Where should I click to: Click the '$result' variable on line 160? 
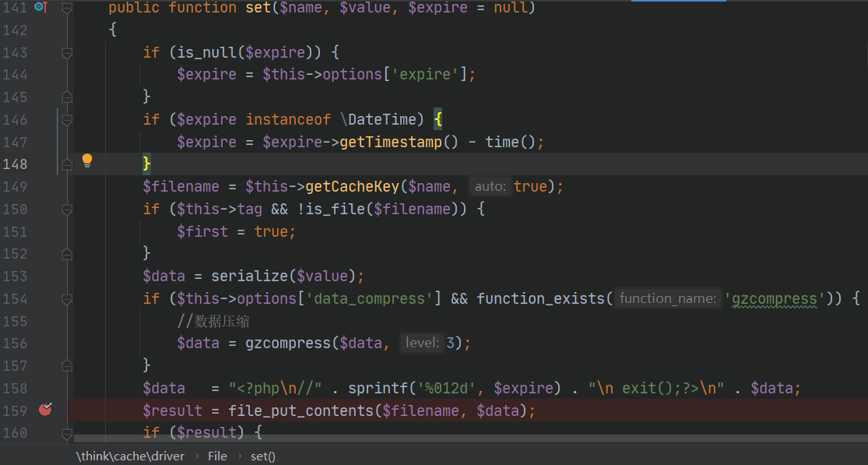207,432
